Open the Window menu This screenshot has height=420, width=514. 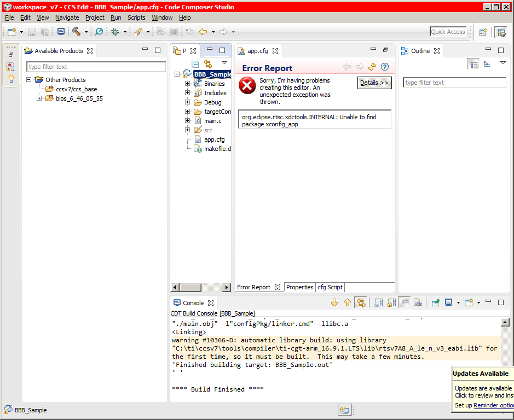(x=162, y=17)
